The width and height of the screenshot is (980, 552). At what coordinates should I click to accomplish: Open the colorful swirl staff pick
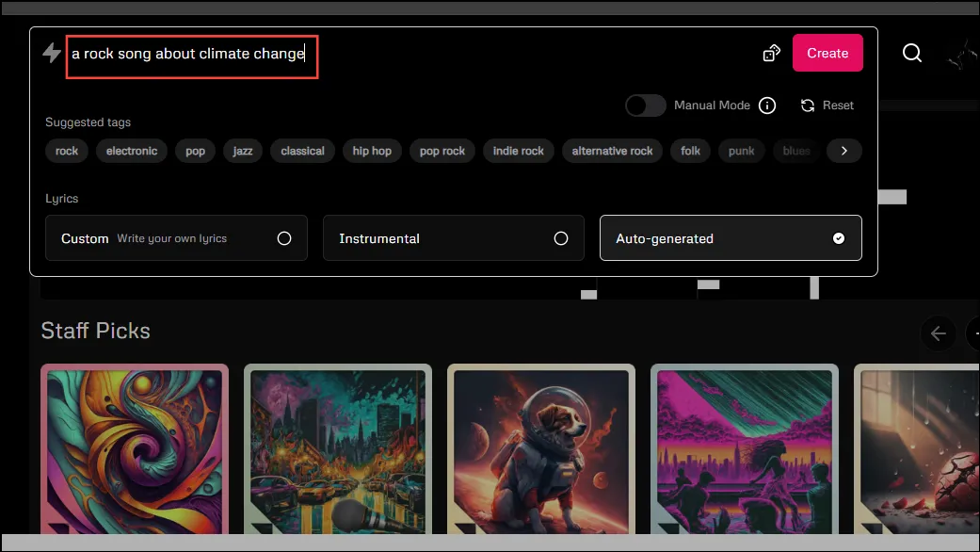pos(135,450)
